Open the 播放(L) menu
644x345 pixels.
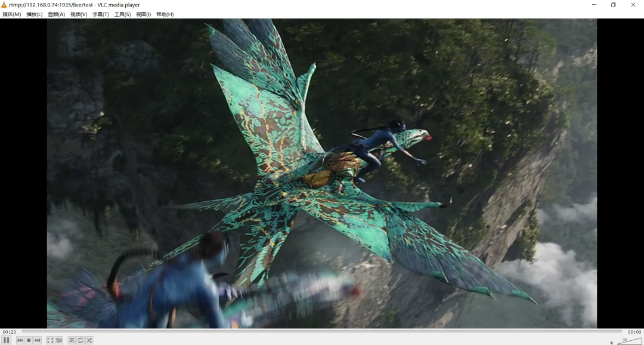click(x=34, y=14)
